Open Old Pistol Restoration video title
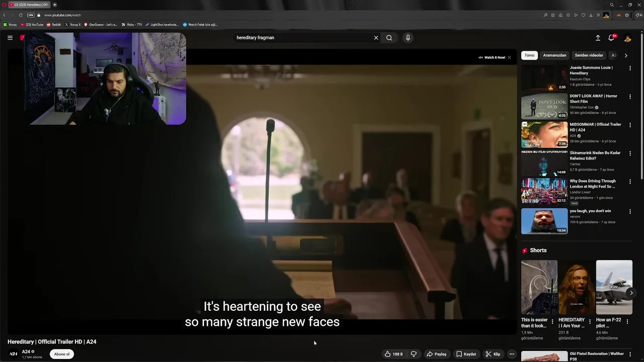 [597, 356]
